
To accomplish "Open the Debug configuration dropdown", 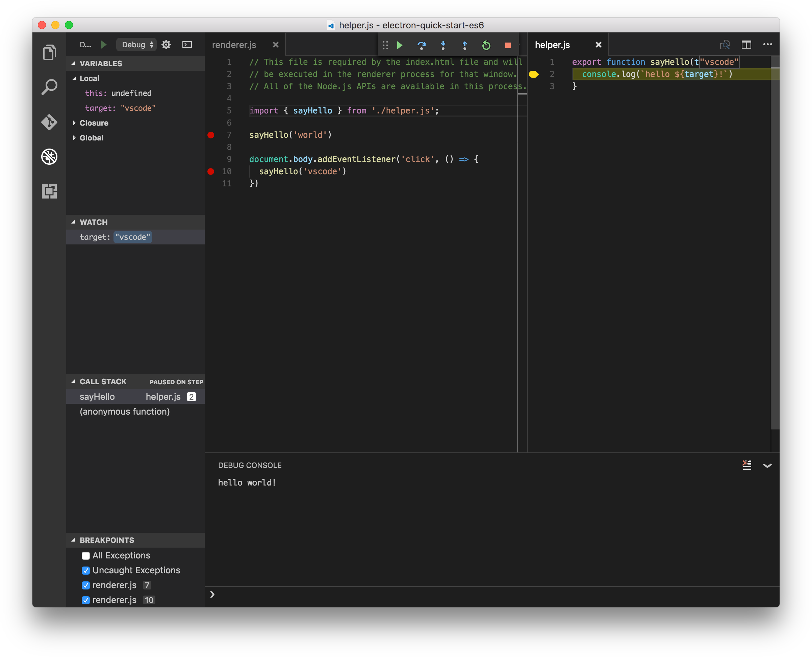I will tap(136, 44).
